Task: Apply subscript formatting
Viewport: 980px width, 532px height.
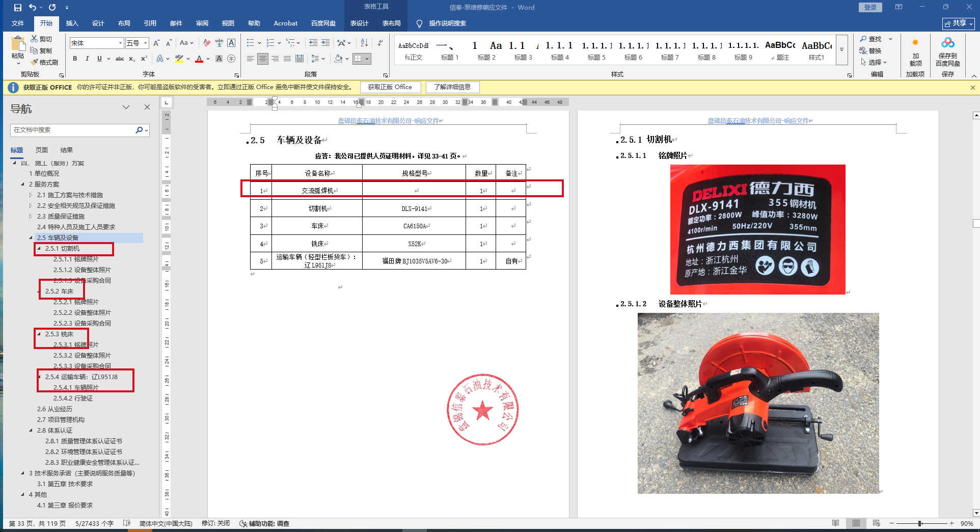Action: pyautogui.click(x=132, y=59)
